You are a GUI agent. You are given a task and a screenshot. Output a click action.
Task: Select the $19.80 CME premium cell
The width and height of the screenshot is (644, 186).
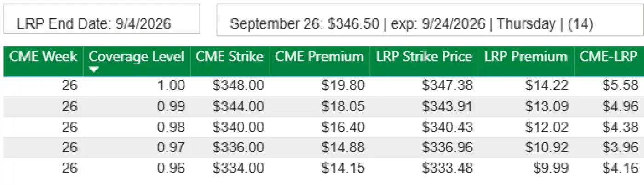coord(343,86)
